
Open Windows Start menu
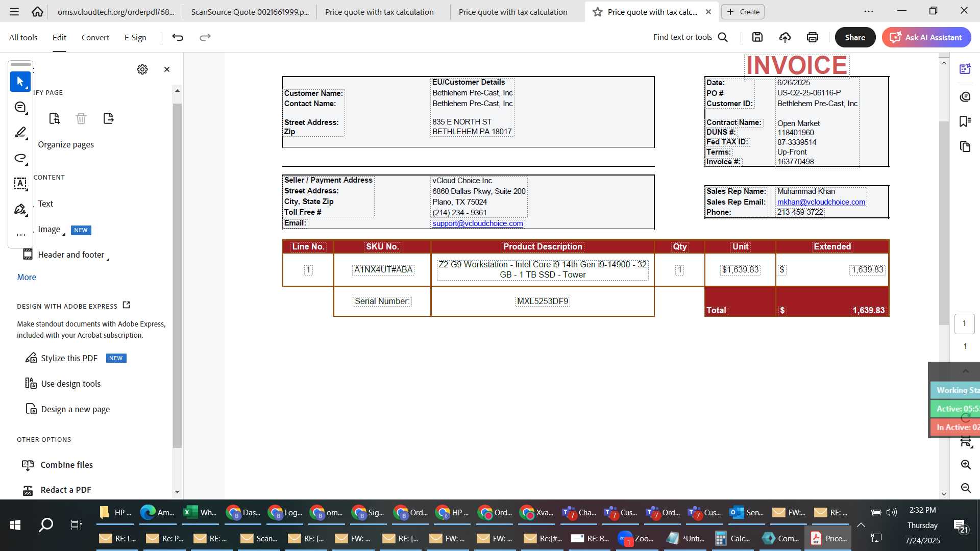pos(15,524)
